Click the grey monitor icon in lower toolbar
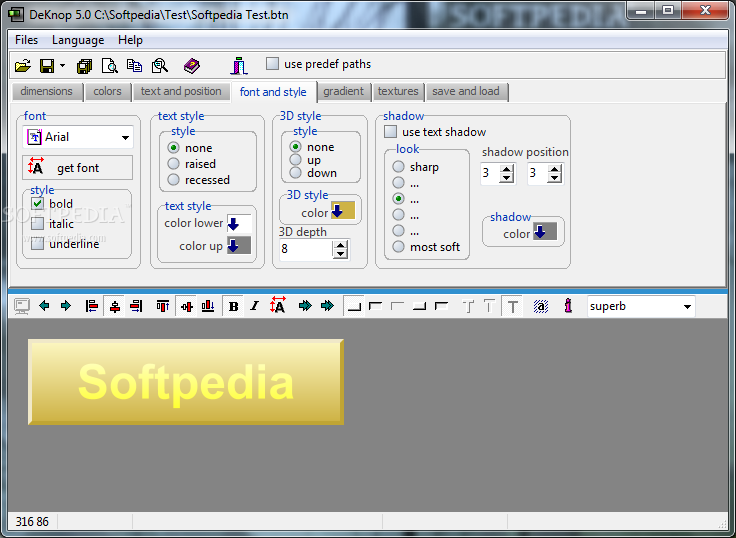This screenshot has width=736, height=538. tap(22, 307)
